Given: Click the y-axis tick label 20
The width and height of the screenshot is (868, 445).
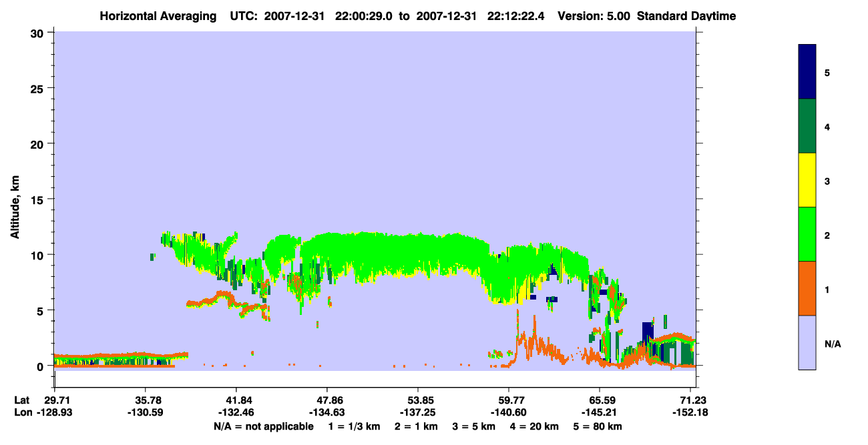Looking at the screenshot, I should [39, 143].
